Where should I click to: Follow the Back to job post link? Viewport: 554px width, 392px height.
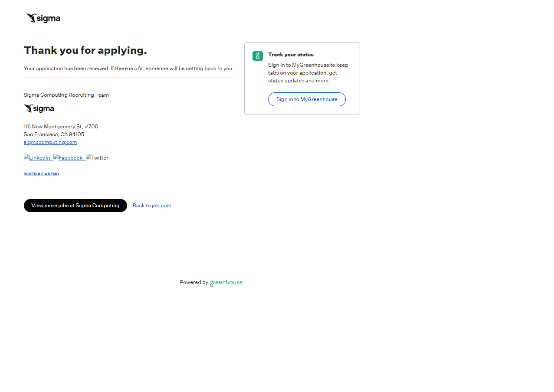click(152, 206)
